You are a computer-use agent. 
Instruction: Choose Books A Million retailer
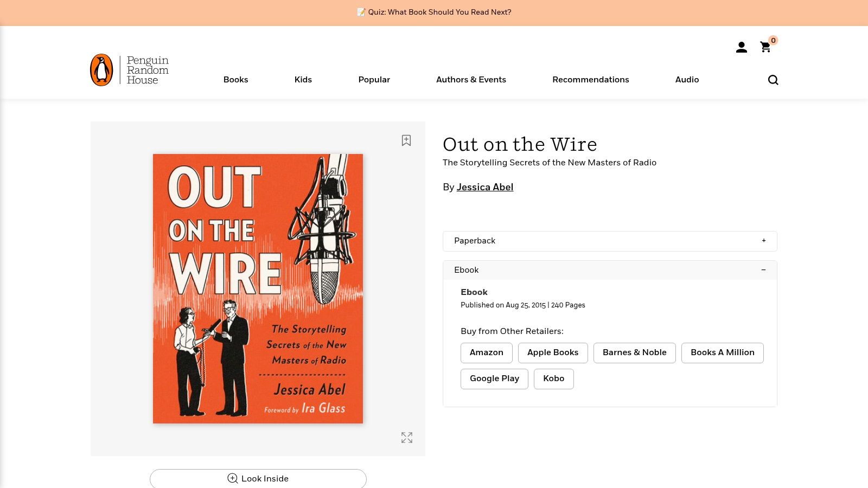[723, 353]
